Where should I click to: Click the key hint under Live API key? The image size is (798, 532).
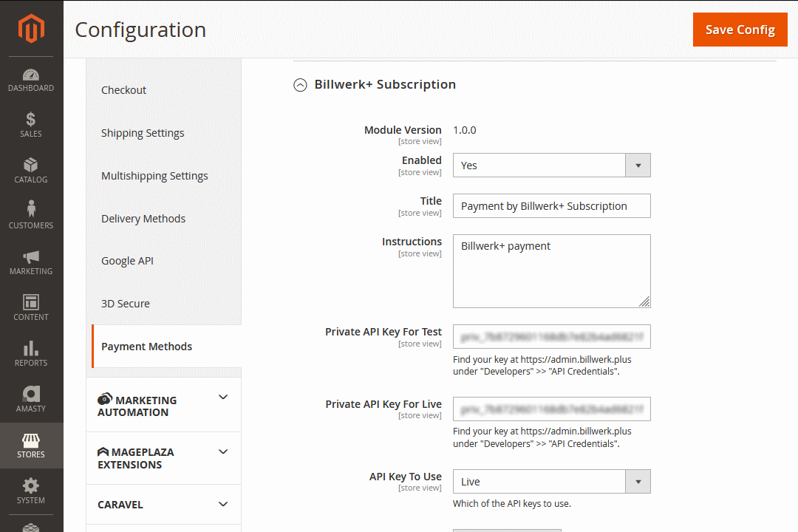pos(542,437)
